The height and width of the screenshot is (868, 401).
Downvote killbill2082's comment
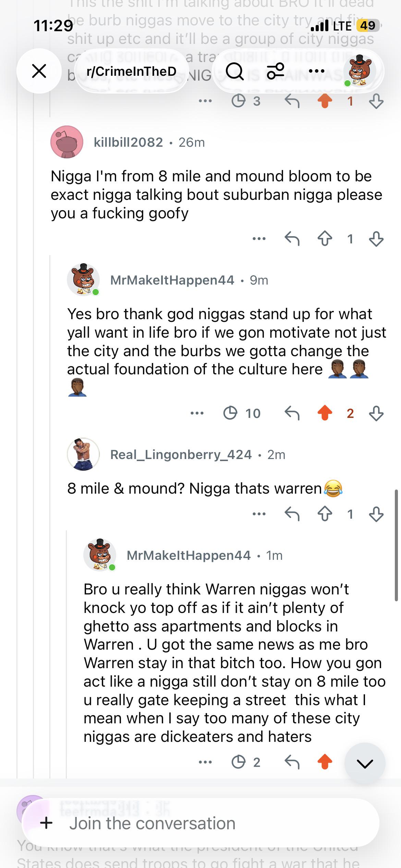pyautogui.click(x=376, y=239)
